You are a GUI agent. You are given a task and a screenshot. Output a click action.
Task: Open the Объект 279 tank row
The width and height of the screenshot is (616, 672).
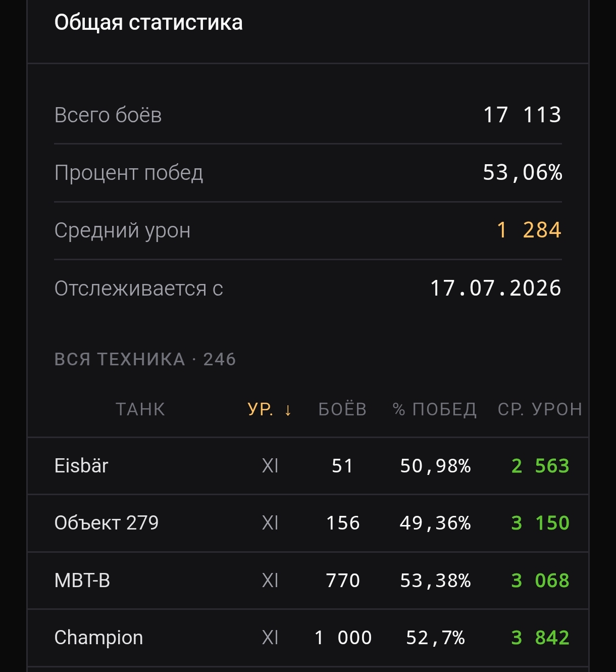pos(308,523)
